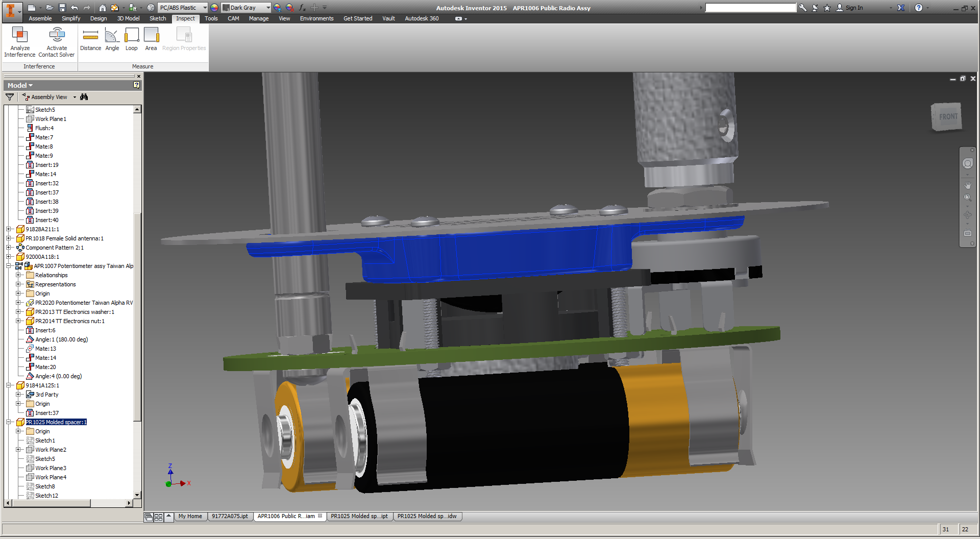
Task: Activate the Contact Solver
Action: pyautogui.click(x=57, y=42)
